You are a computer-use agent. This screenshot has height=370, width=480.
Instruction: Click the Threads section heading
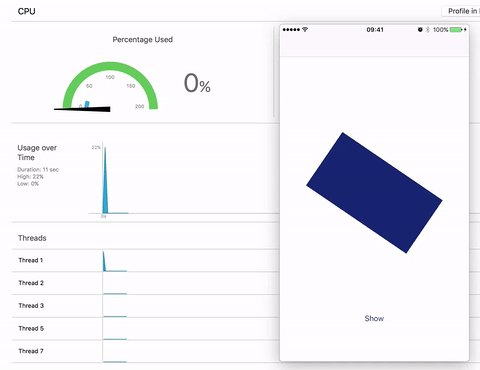[x=32, y=238]
